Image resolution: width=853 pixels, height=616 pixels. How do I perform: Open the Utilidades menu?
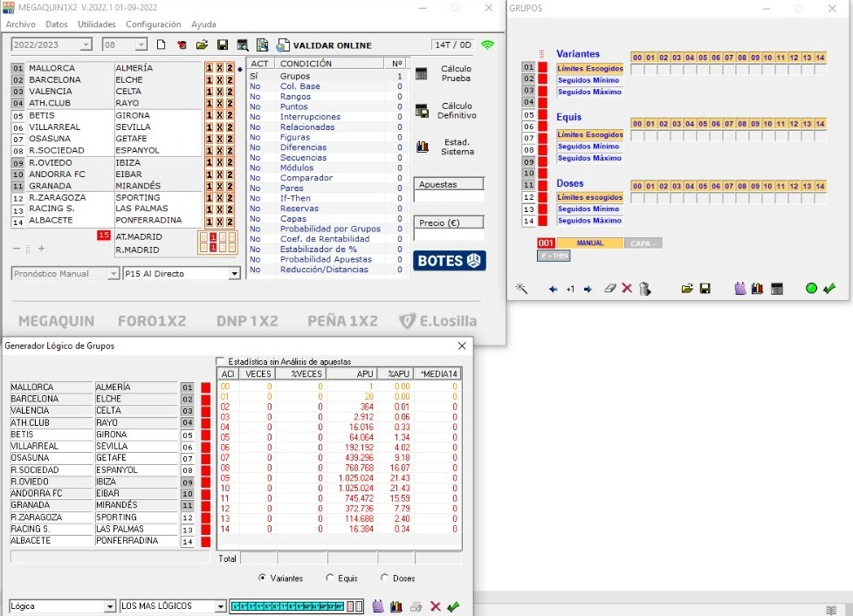(97, 24)
